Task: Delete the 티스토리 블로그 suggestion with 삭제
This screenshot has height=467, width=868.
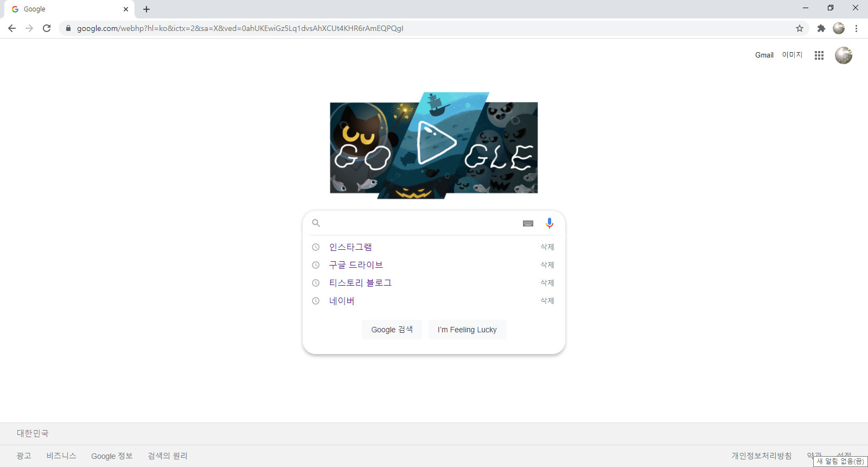Action: pos(547,283)
